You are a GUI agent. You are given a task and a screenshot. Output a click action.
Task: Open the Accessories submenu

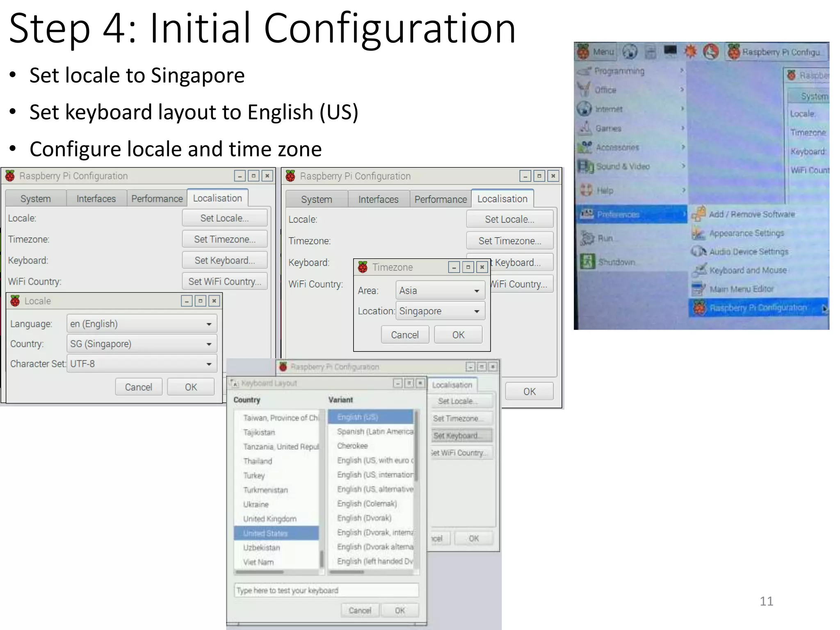point(630,147)
